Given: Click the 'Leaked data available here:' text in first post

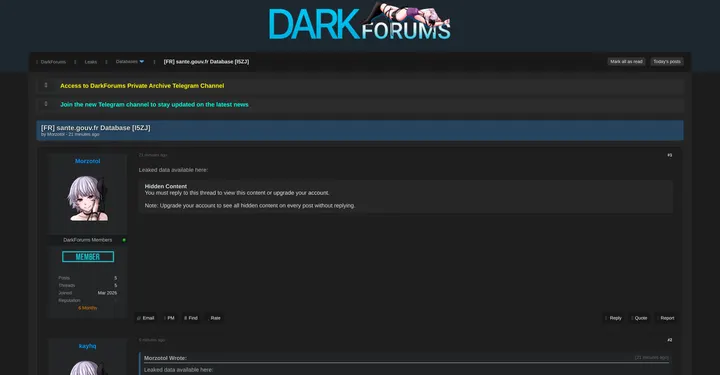Looking at the screenshot, I should pos(173,170).
